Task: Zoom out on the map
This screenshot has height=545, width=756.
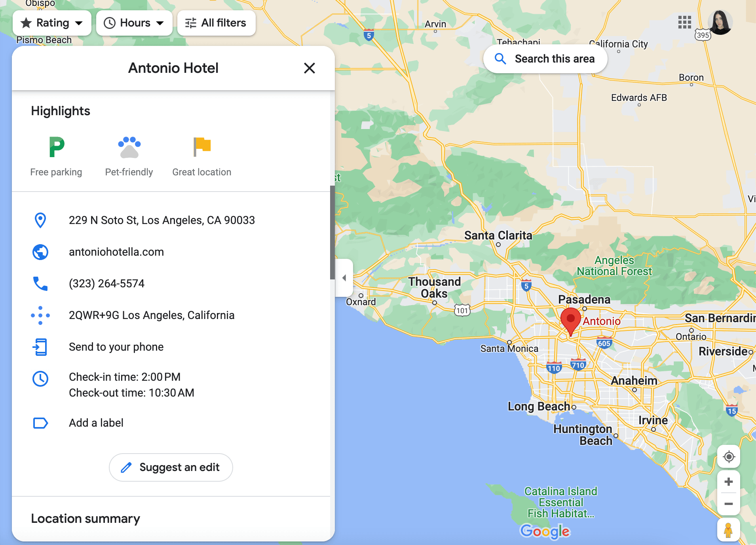Action: 729,504
